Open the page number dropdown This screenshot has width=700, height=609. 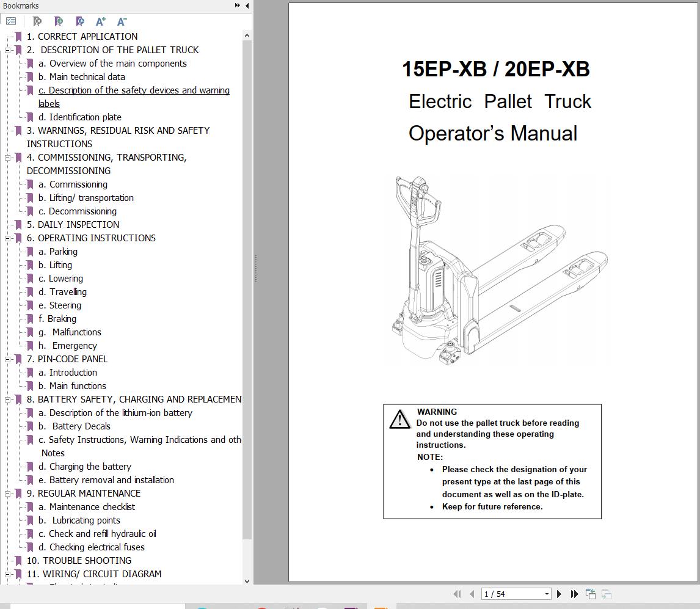[x=547, y=594]
